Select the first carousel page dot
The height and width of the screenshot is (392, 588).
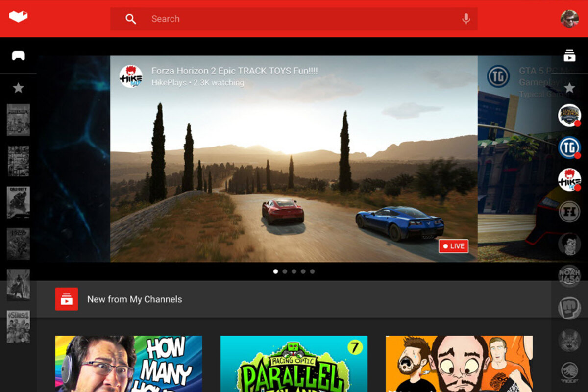(275, 271)
